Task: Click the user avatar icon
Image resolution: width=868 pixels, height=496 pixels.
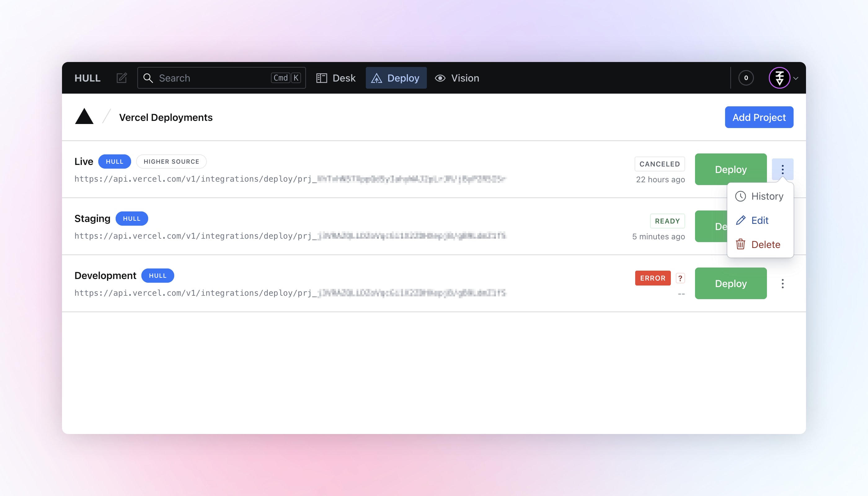Action: point(779,78)
